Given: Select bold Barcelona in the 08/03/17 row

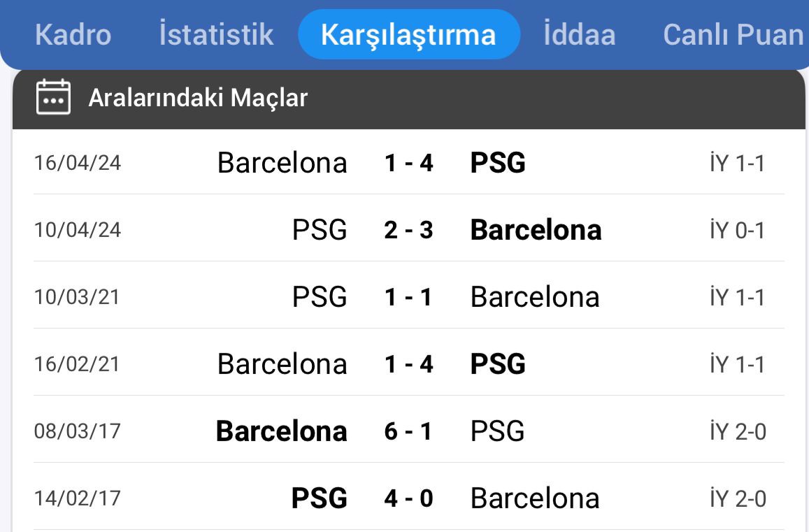Looking at the screenshot, I should click(x=281, y=431).
